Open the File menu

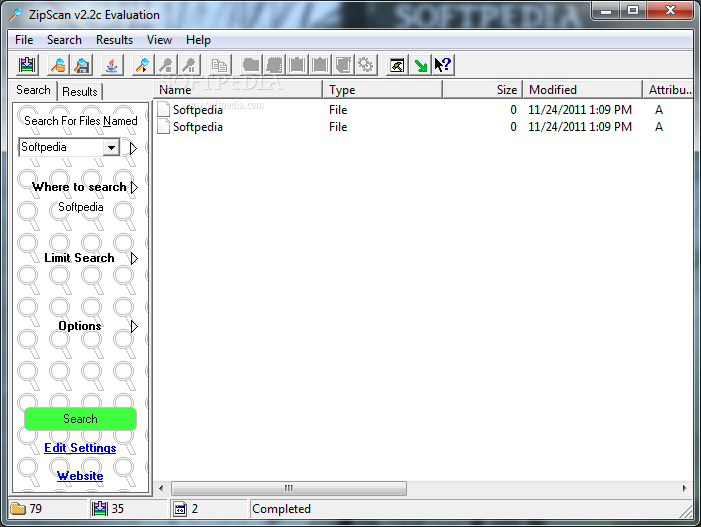click(24, 40)
